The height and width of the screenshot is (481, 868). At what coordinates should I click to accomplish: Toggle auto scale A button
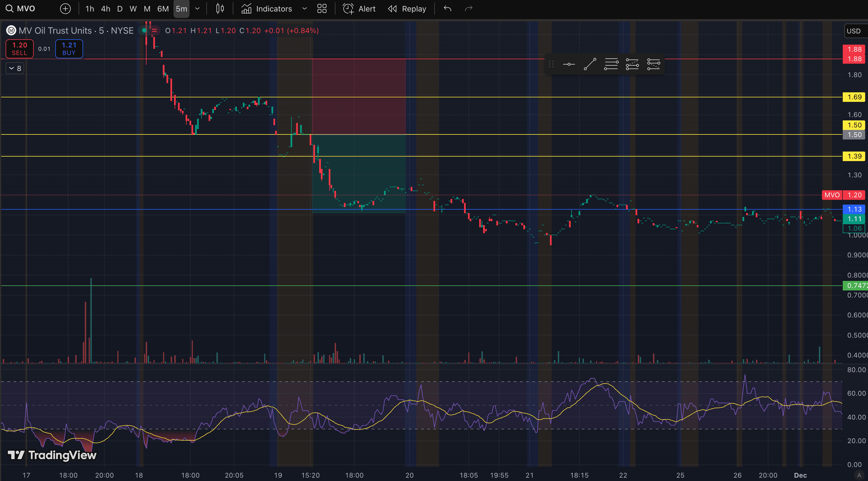859,475
